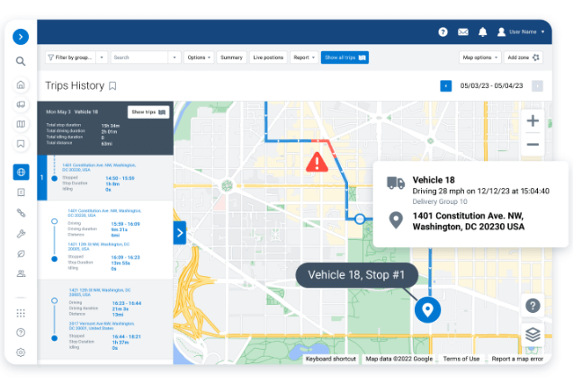Open the settings gear icon in the sidebar
This screenshot has width=573, height=392.
21,352
